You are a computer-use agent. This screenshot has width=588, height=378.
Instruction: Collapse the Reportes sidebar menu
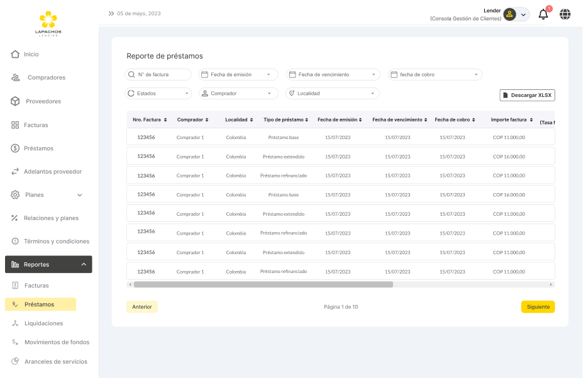pos(84,265)
